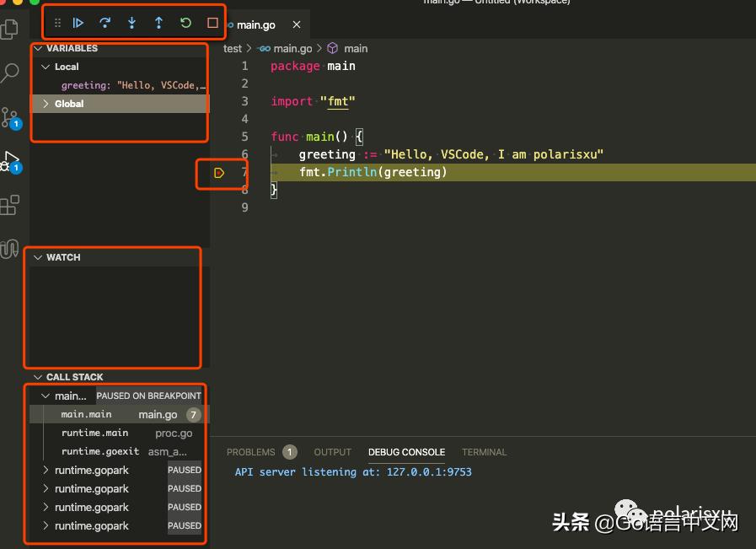Open the Source Control view
This screenshot has height=549, width=756.
coord(10,117)
